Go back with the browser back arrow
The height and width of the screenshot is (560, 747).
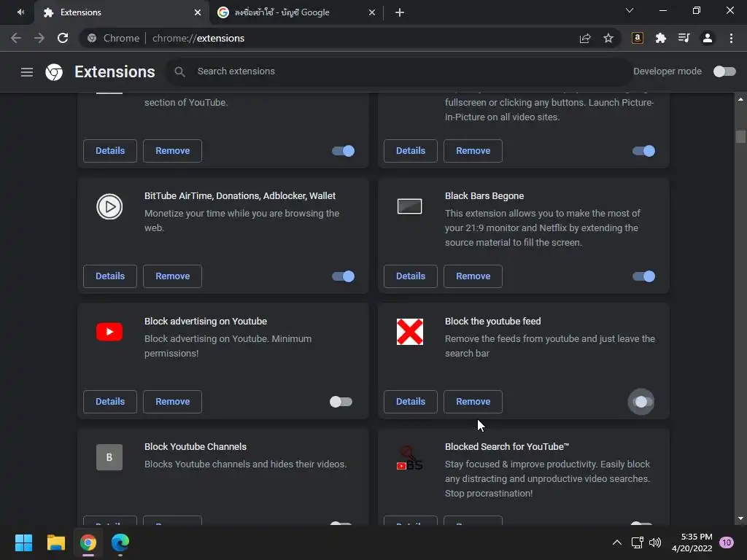pos(16,38)
